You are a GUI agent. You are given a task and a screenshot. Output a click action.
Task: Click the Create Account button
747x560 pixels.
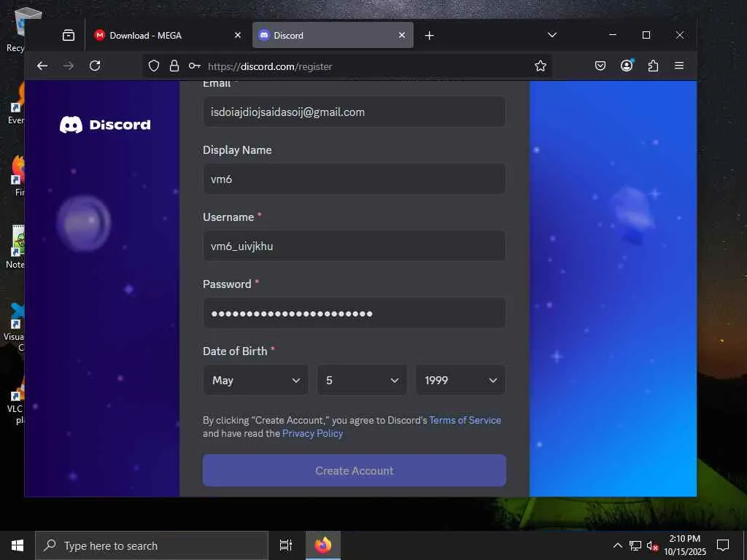(354, 470)
